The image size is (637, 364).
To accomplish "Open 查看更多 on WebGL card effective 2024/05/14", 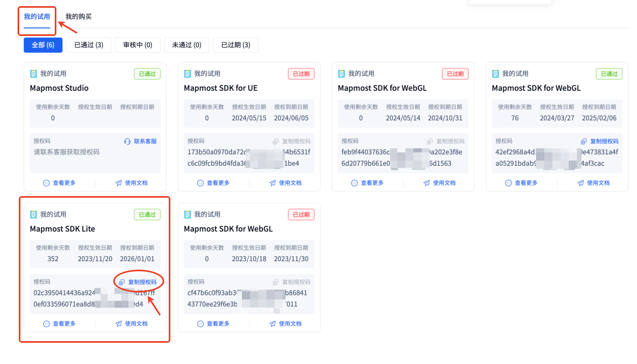I will [367, 183].
